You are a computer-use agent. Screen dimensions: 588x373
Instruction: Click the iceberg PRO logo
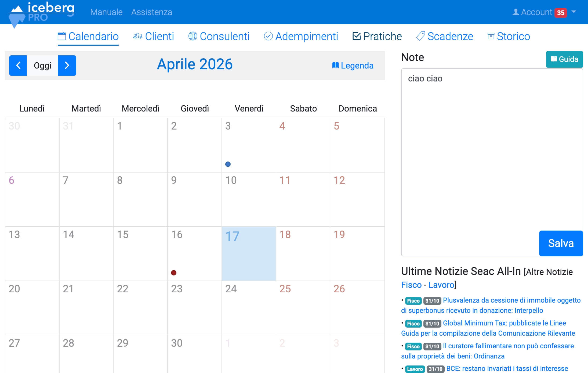pos(42,13)
